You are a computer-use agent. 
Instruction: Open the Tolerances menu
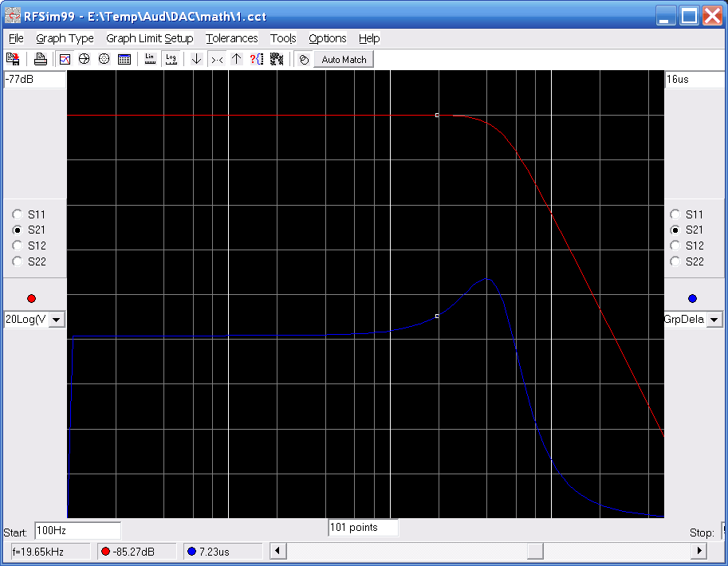click(x=232, y=38)
